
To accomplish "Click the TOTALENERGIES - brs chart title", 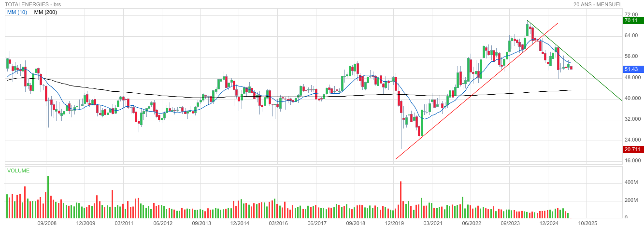I will tap(30, 4).
